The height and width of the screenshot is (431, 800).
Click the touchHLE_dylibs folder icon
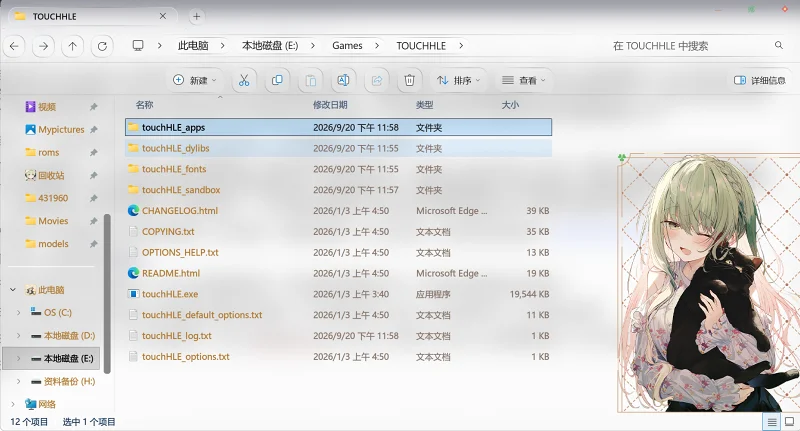pyautogui.click(x=133, y=148)
